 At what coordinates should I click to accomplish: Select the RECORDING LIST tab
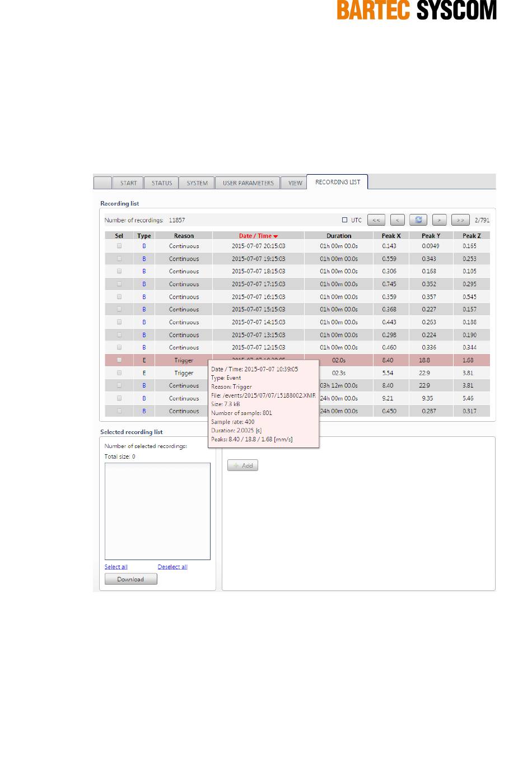pos(338,182)
